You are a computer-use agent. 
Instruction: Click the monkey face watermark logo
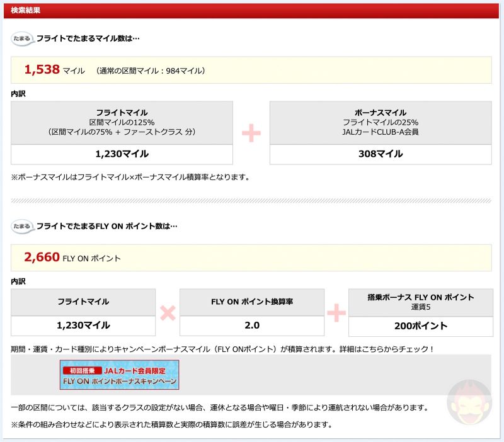click(x=467, y=402)
